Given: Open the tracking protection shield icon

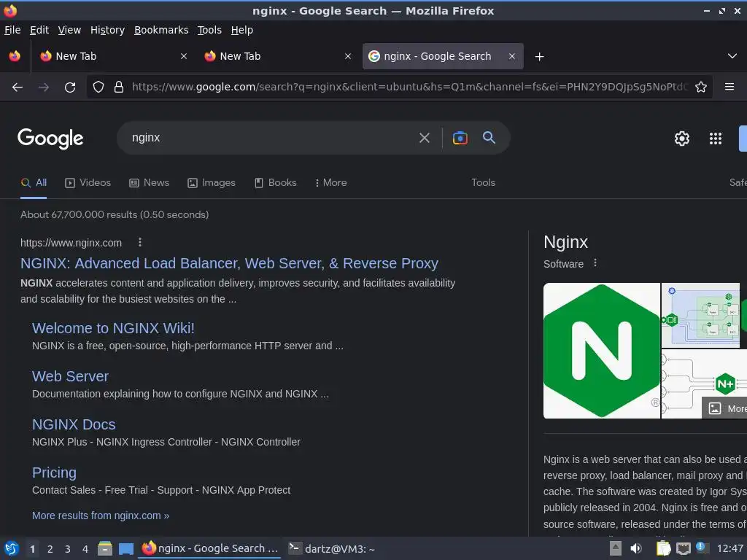Looking at the screenshot, I should [98, 87].
